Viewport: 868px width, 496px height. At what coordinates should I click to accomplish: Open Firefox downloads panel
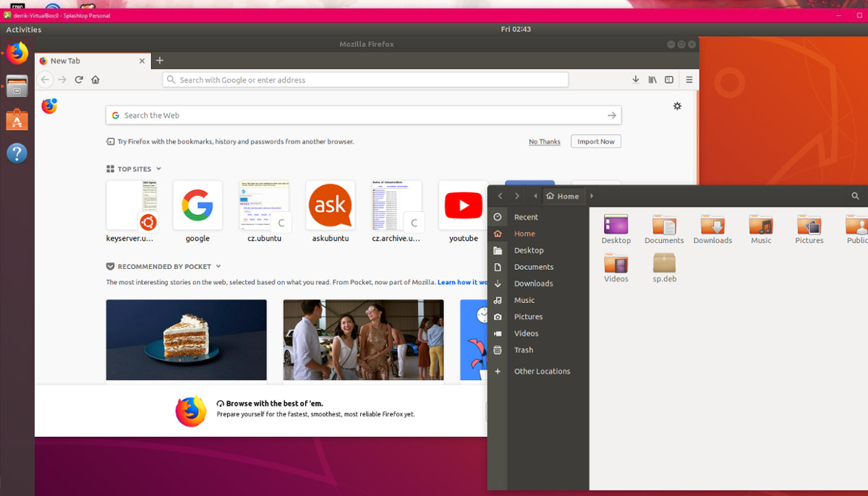tap(636, 80)
